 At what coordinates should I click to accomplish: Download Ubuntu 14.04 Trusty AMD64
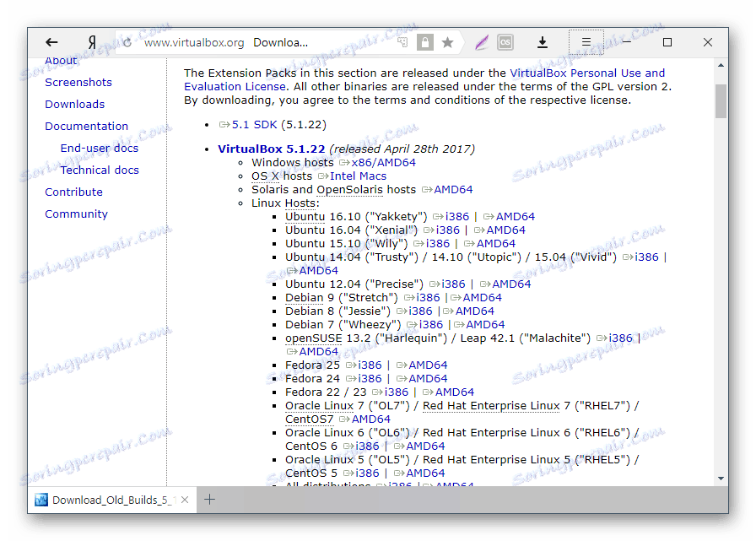(318, 270)
